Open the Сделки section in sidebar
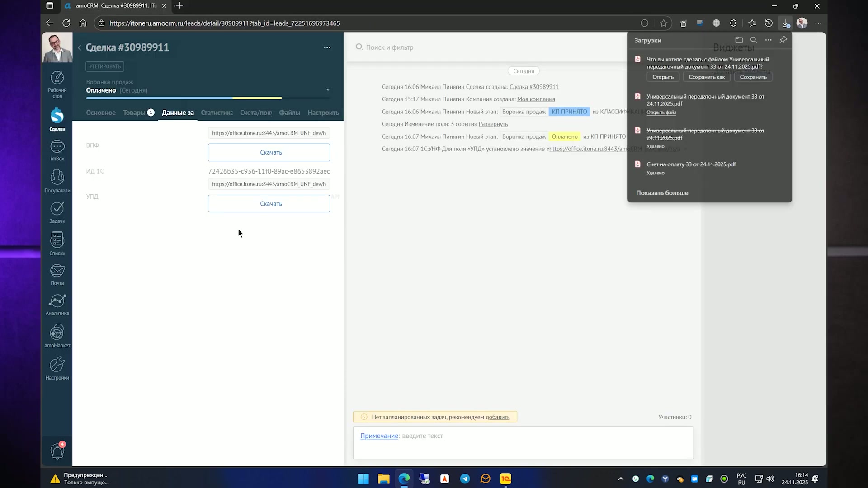 click(x=57, y=120)
